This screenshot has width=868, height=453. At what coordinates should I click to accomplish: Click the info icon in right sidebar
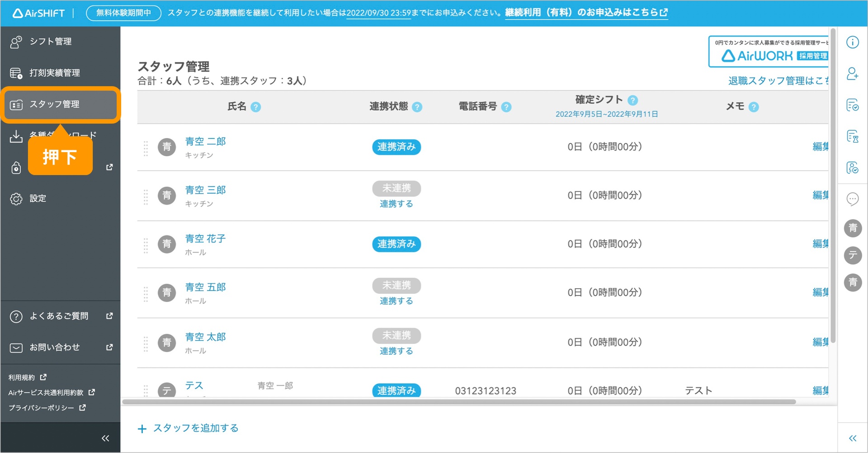[852, 42]
